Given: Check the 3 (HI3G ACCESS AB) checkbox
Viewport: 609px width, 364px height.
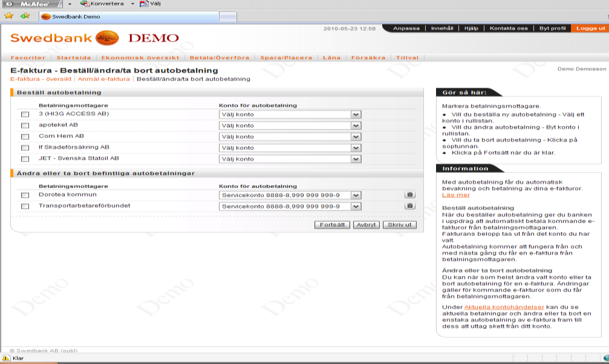Looking at the screenshot, I should [25, 114].
